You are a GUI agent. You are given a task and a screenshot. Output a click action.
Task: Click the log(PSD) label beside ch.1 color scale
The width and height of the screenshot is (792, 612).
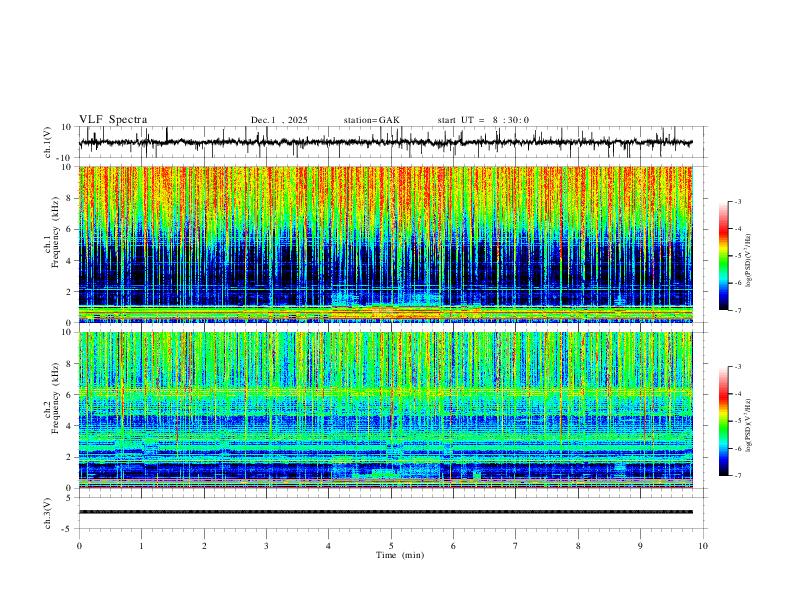pyautogui.click(x=749, y=260)
